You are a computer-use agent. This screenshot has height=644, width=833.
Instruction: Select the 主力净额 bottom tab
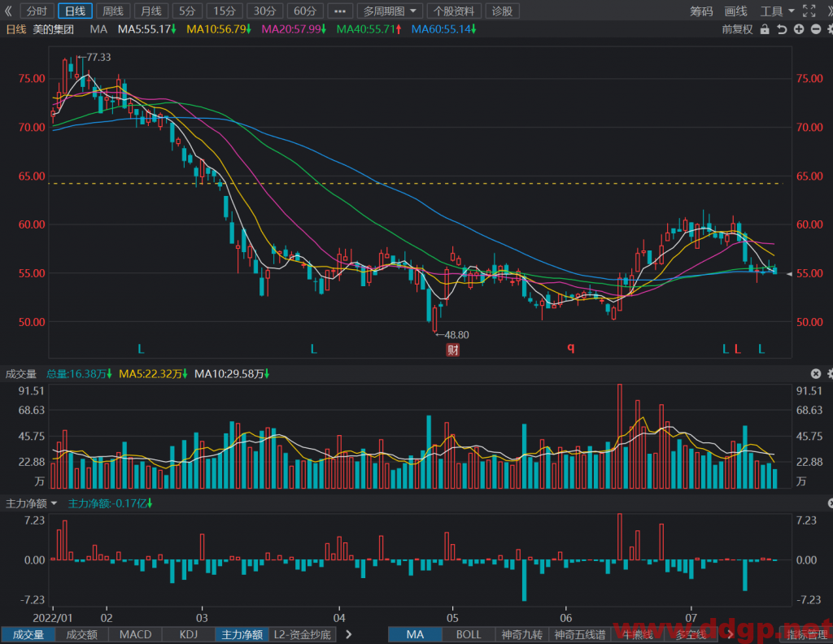click(242, 634)
